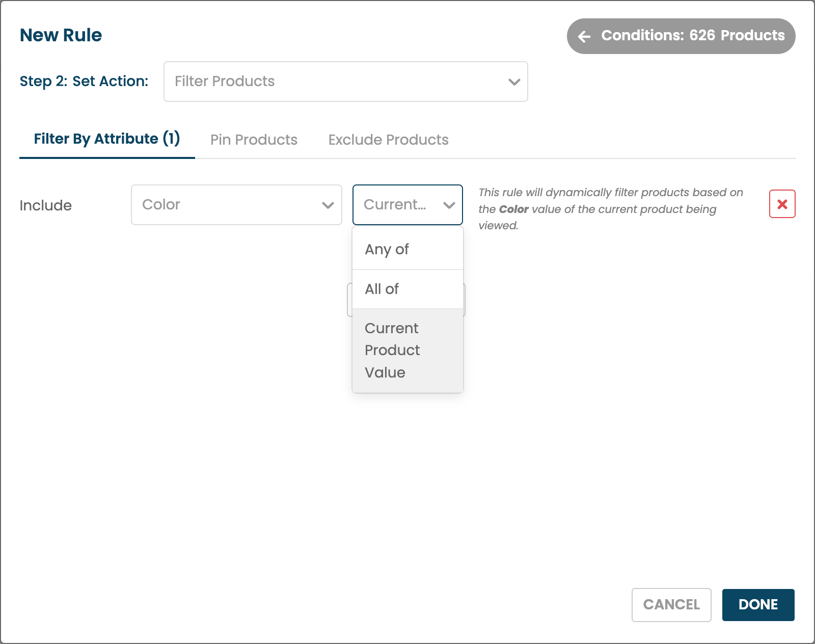Click the dynamic filter description text
Screen dimensions: 815x644
[610, 209]
